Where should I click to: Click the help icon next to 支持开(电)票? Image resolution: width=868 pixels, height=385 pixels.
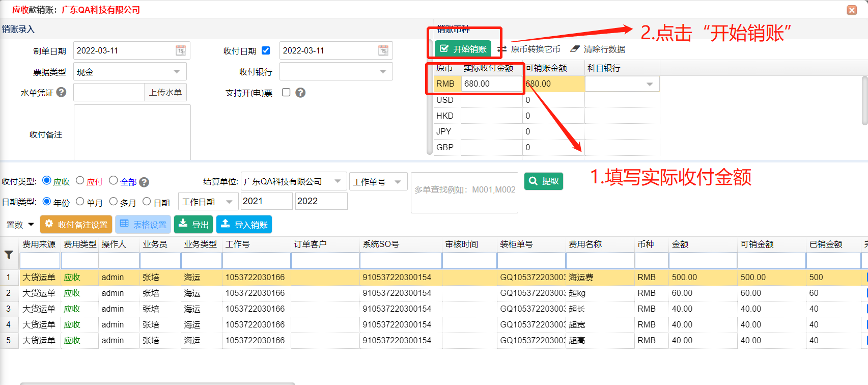pyautogui.click(x=300, y=93)
